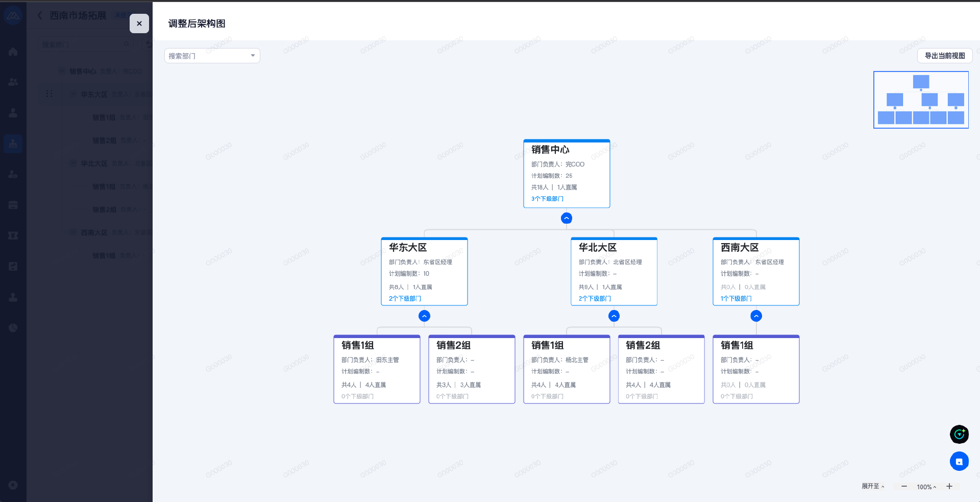Select 销售2组 card with 共3人
Image resolution: width=980 pixels, height=502 pixels.
(x=472, y=369)
